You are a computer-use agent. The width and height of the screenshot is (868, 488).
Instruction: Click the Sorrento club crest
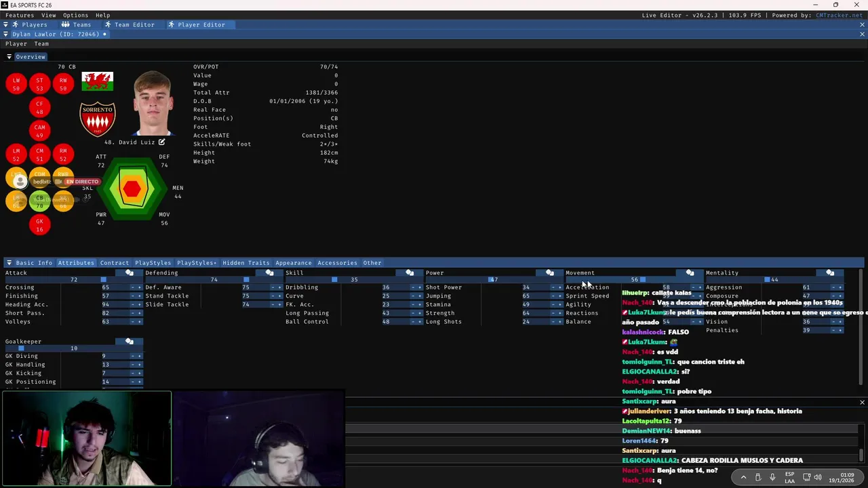[x=98, y=119]
